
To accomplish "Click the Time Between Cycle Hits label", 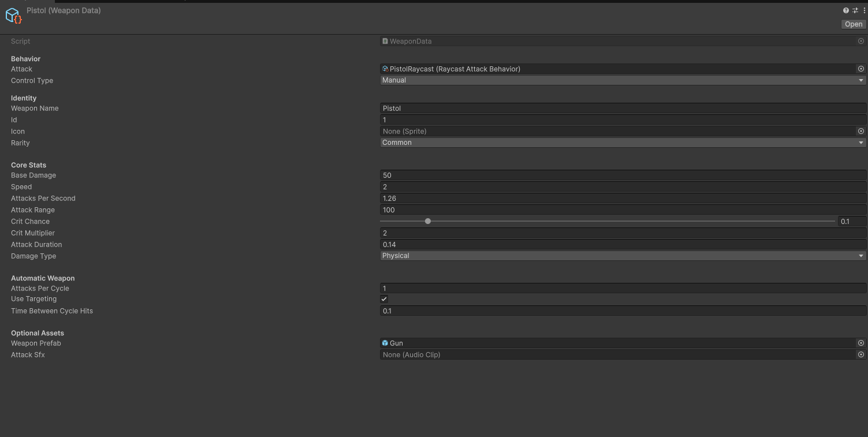I will click(x=52, y=311).
